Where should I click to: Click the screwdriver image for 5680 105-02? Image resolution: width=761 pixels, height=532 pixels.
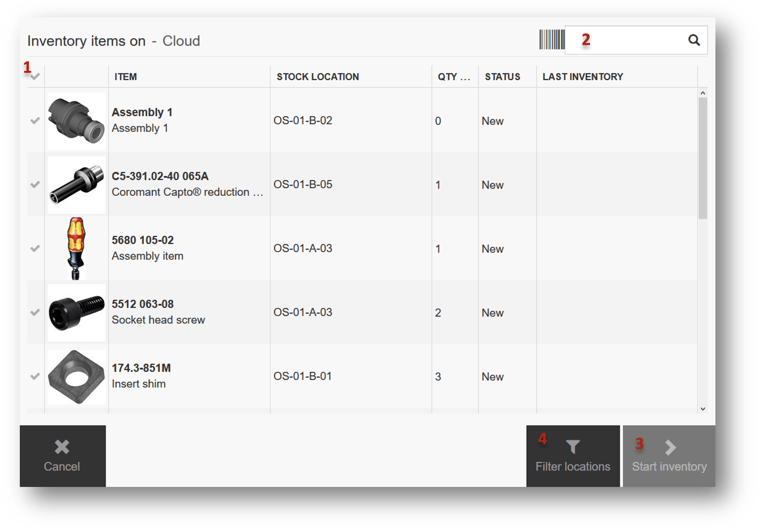click(76, 248)
